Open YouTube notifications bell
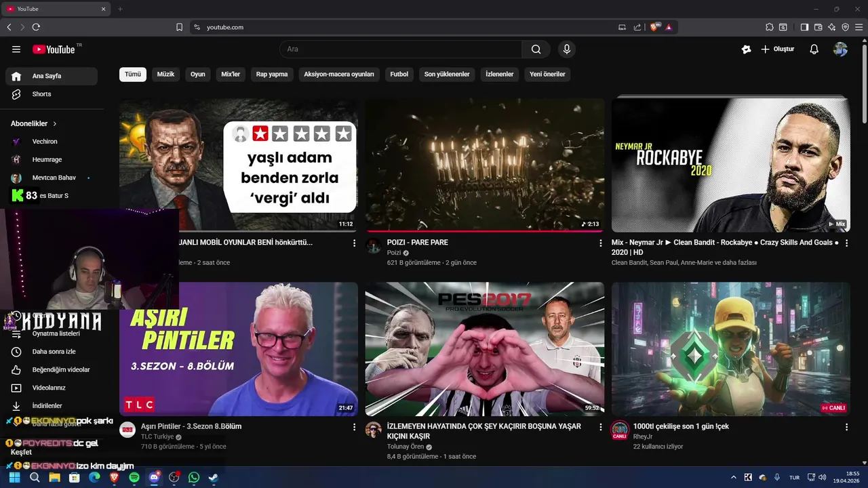The image size is (868, 488). pos(814,49)
